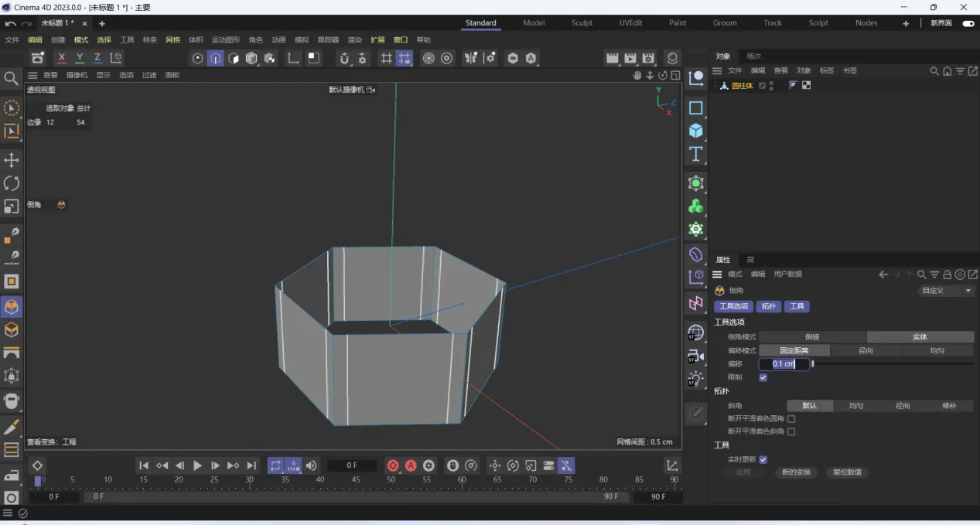The image size is (980, 525).
Task: Click the X axis lock icon
Action: pyautogui.click(x=62, y=58)
